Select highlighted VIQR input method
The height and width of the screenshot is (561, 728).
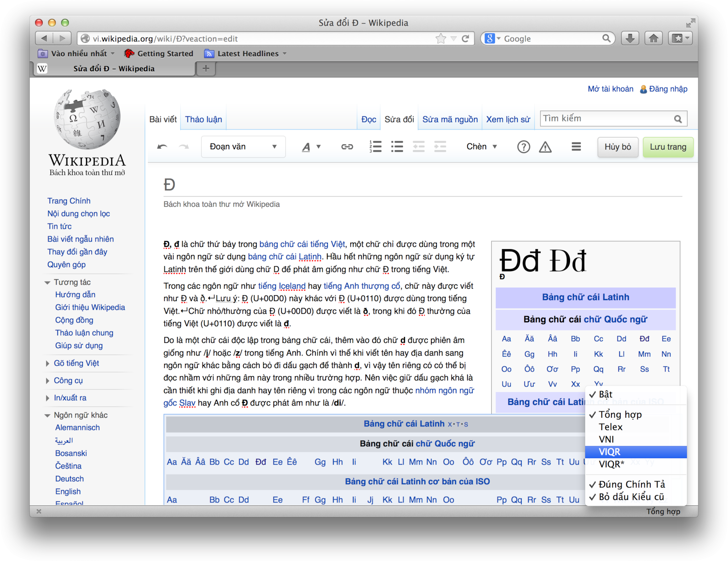click(636, 452)
